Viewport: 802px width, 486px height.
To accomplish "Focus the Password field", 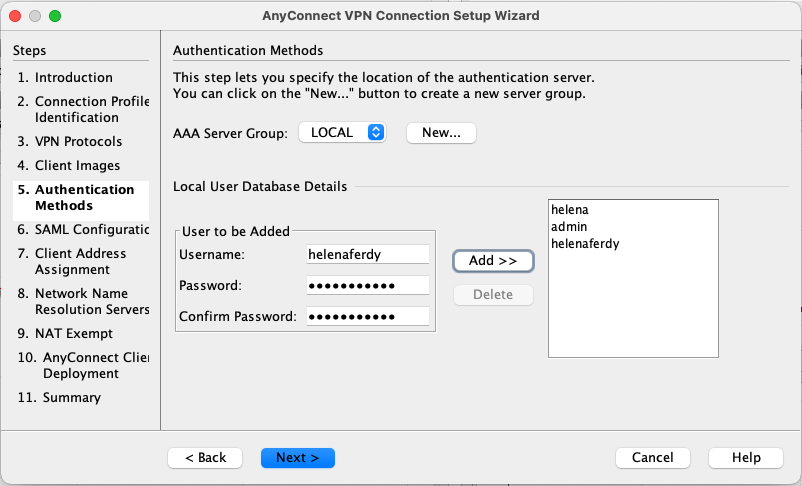I will click(x=368, y=286).
